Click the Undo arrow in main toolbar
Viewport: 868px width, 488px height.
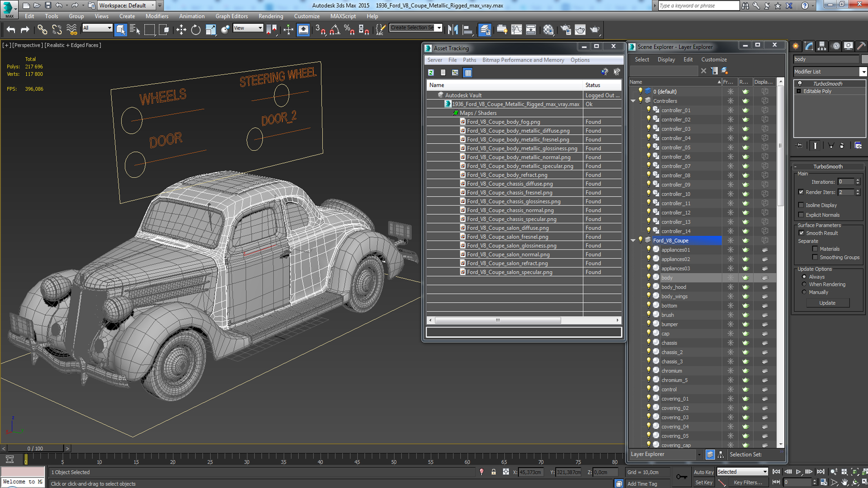pos(11,30)
